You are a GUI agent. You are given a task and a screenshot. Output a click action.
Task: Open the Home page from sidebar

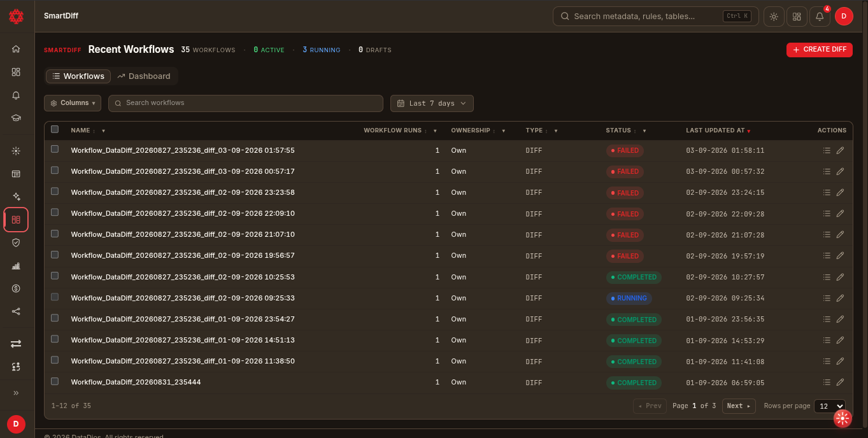pos(16,49)
